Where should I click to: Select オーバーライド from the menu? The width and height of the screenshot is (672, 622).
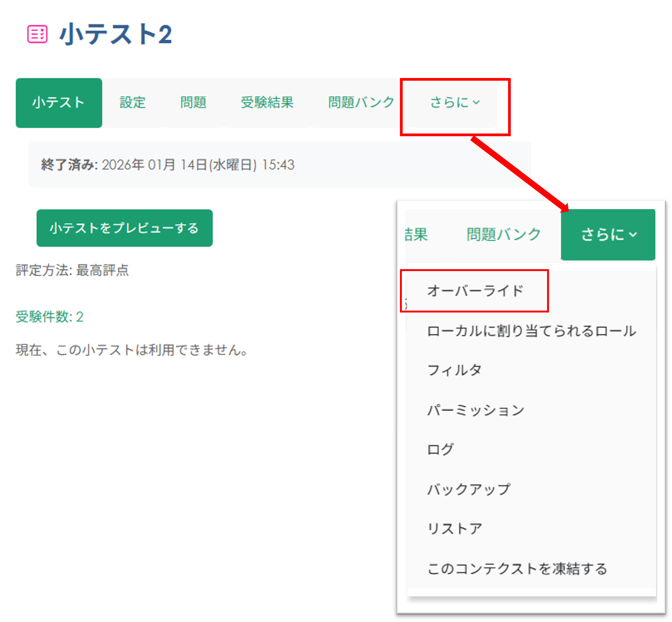point(475,291)
